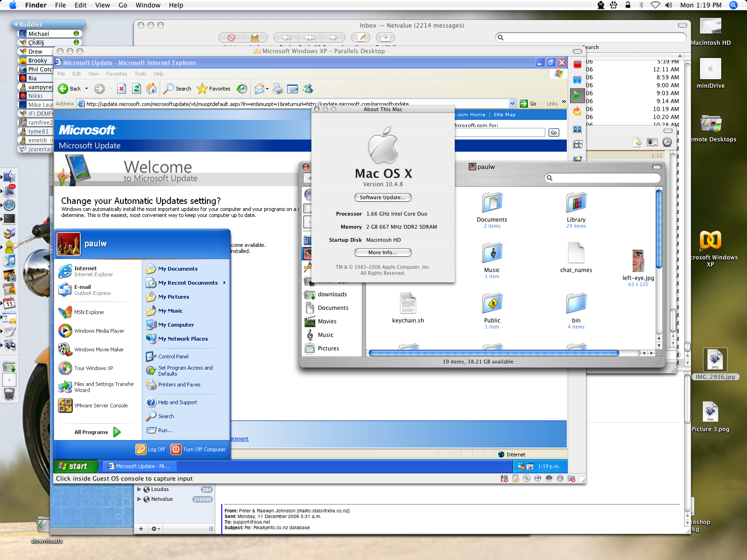Click Mail search field
Image resolution: width=747 pixels, height=560 pixels.
pos(591,37)
